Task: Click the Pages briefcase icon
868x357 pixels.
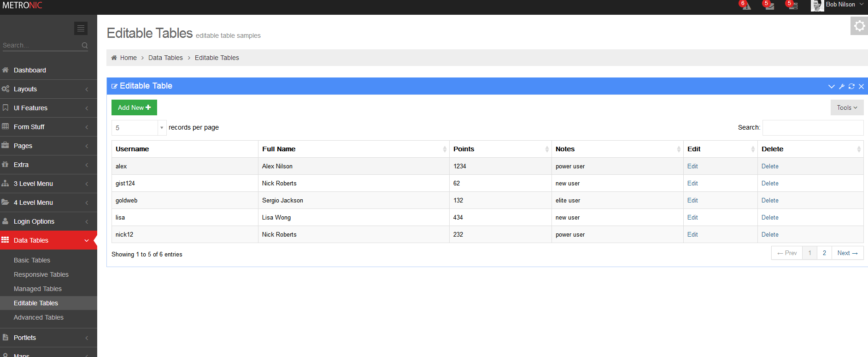Action: click(6, 146)
